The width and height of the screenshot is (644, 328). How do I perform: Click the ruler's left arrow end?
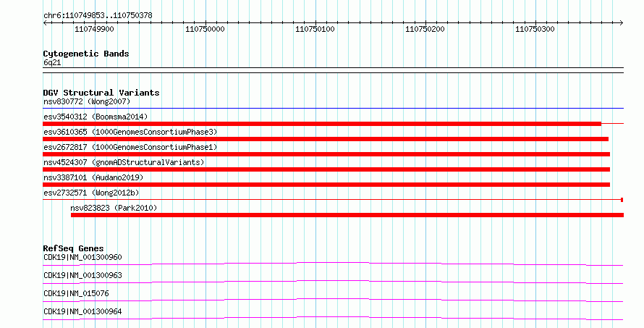coord(45,22)
